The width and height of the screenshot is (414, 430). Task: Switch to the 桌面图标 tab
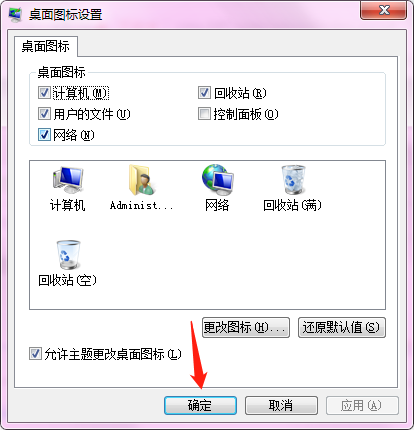(46, 46)
